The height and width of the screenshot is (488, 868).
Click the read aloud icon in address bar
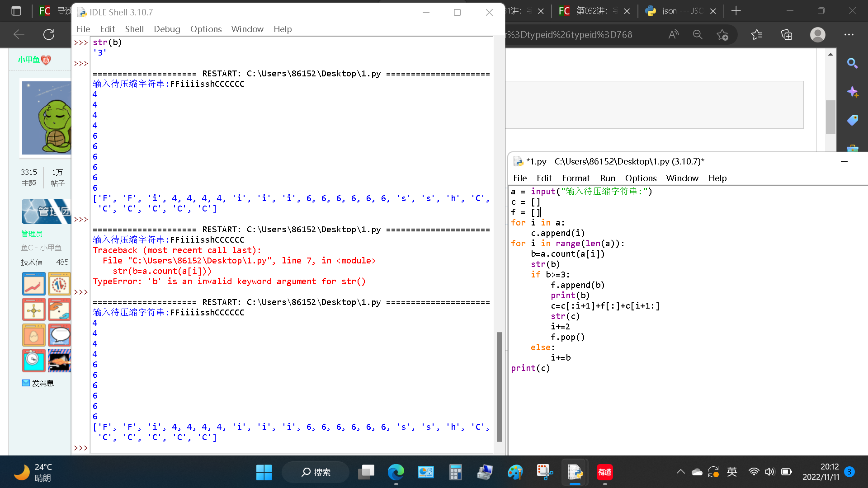pos(674,34)
